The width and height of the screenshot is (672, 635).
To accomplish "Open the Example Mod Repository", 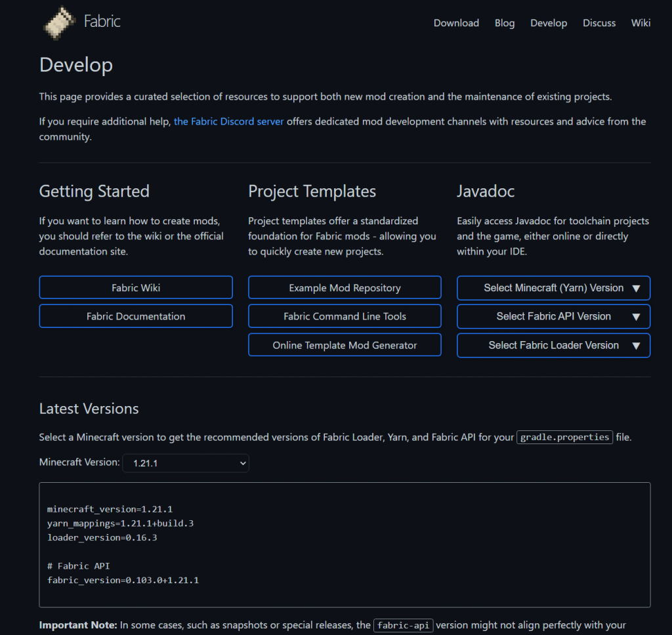I will click(345, 287).
